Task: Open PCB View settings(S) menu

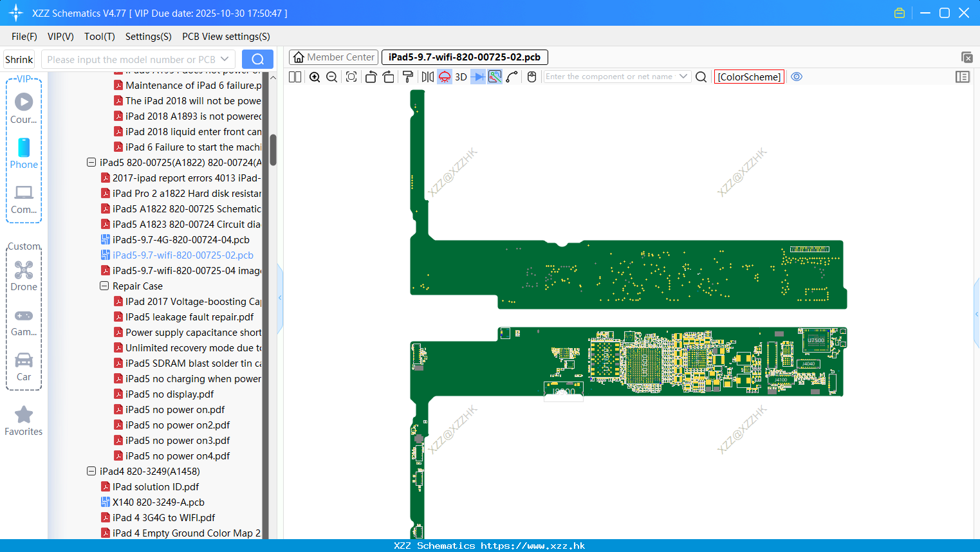Action: (x=226, y=37)
